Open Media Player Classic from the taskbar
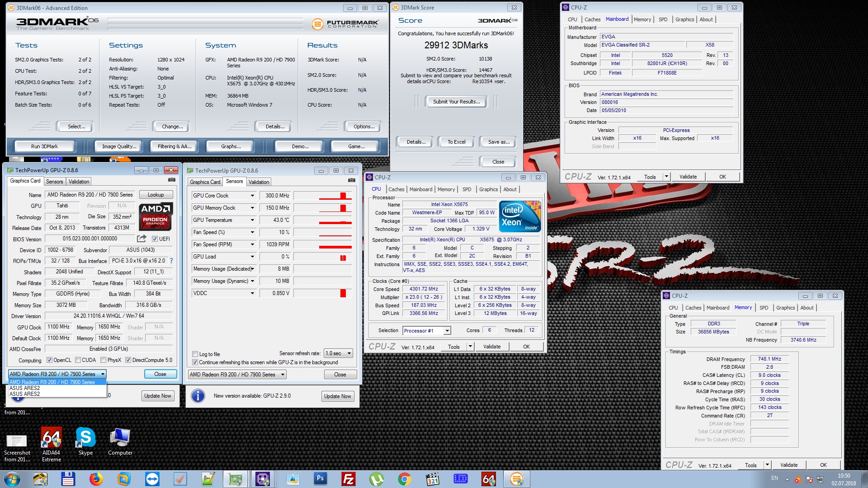Image resolution: width=868 pixels, height=488 pixels. pos(433,479)
